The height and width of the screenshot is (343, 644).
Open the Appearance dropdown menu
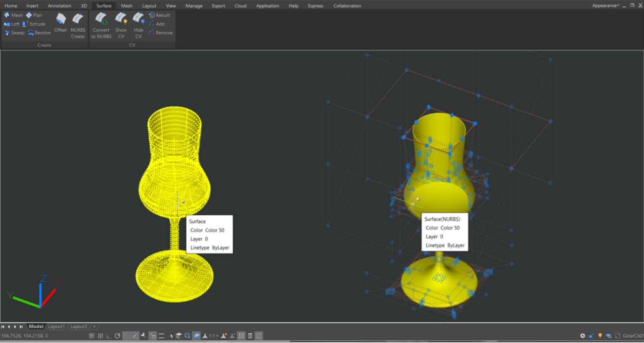pos(605,5)
